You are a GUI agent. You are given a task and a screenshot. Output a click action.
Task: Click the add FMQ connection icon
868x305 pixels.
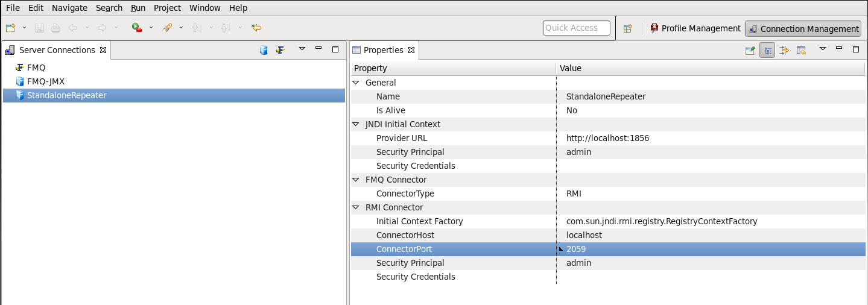tap(280, 50)
